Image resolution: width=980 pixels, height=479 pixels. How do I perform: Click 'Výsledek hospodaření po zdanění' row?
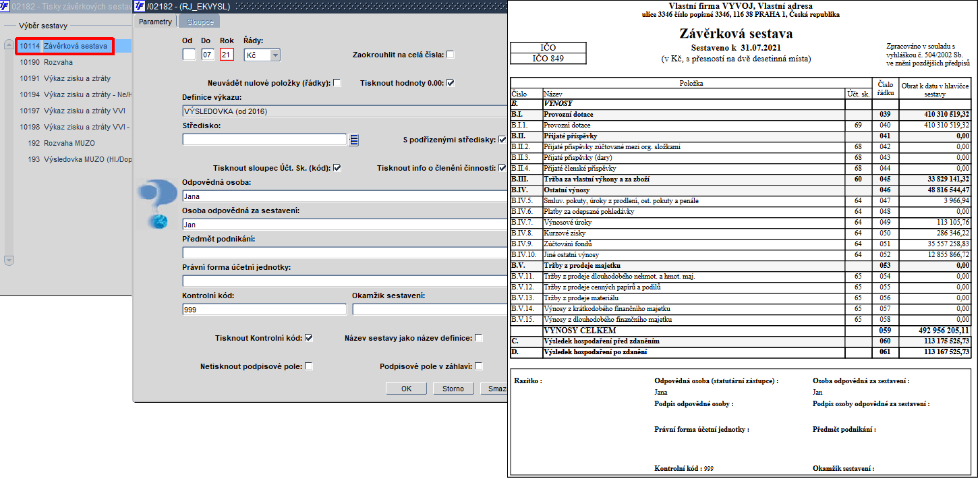(x=741, y=352)
